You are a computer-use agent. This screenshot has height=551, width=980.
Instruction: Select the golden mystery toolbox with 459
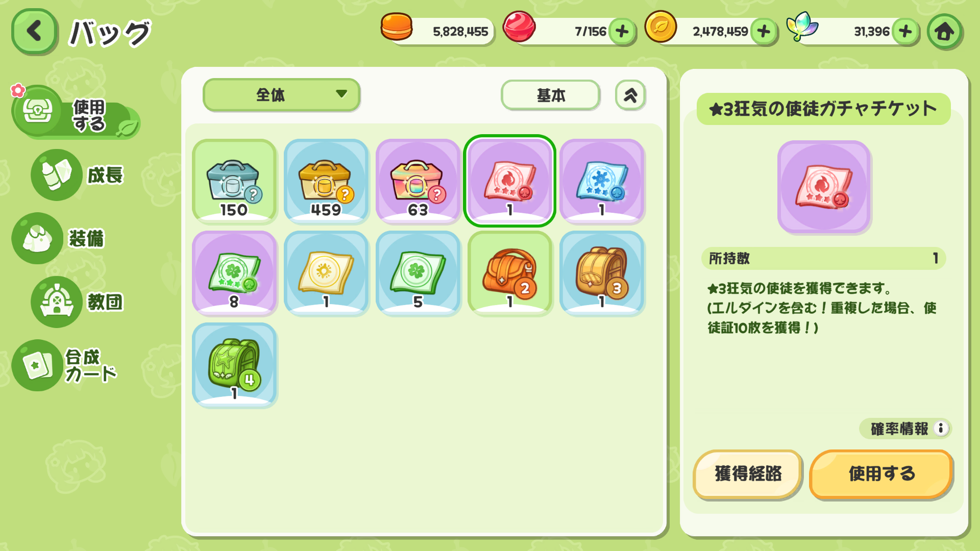326,181
